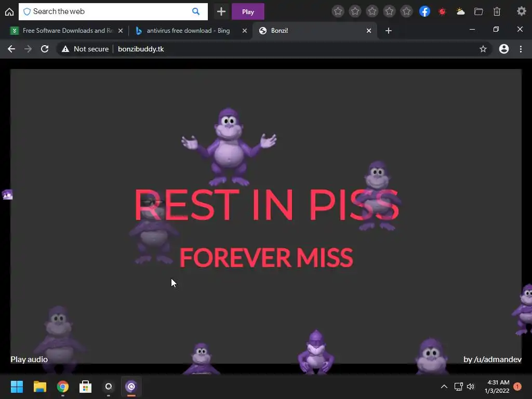Show hidden system tray icons

coord(444,387)
